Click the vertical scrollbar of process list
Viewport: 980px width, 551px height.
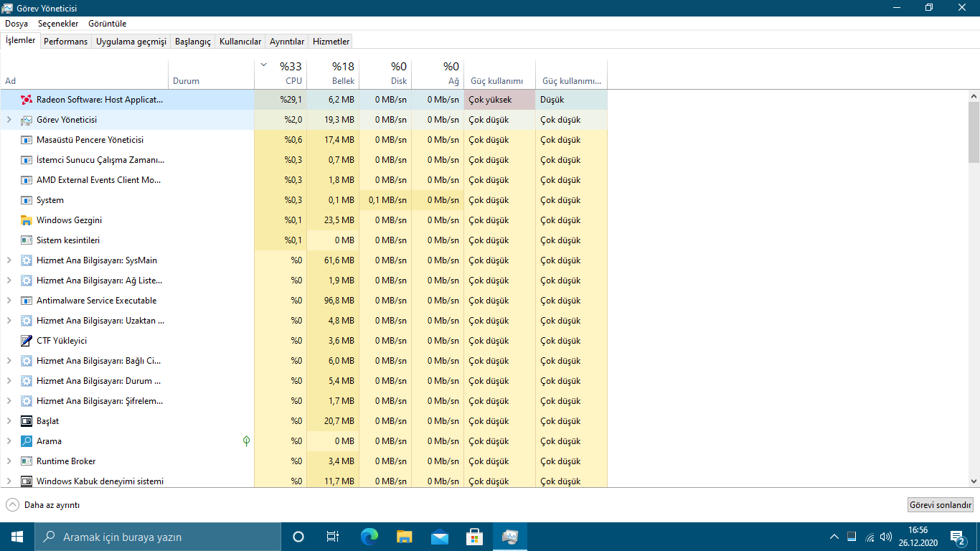[x=974, y=132]
